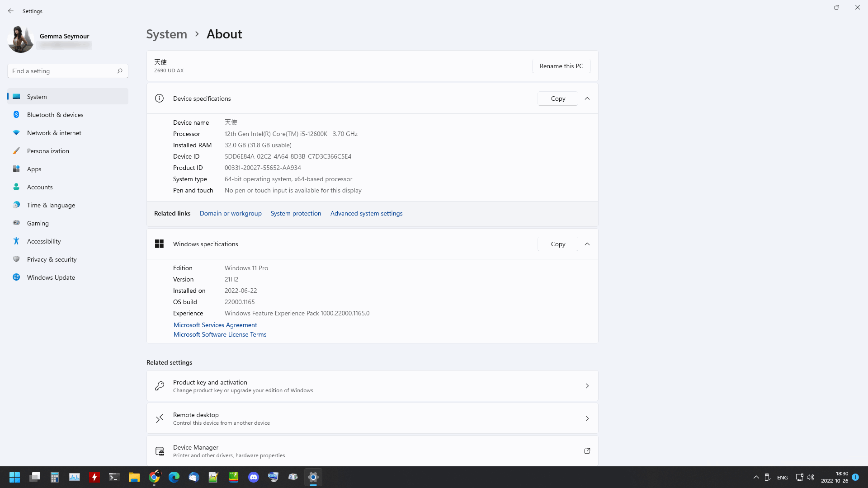The image size is (868, 488).
Task: Launch Device Manager from related settings
Action: tap(373, 451)
